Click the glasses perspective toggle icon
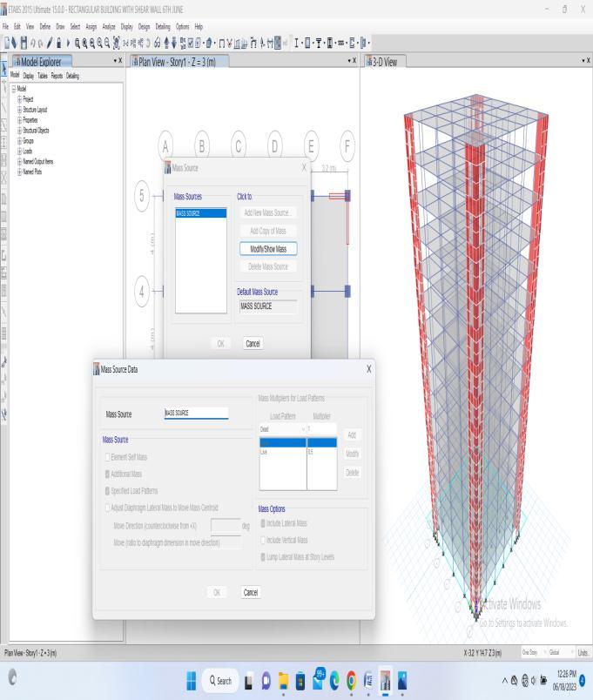The width and height of the screenshot is (593, 700). 158,43
